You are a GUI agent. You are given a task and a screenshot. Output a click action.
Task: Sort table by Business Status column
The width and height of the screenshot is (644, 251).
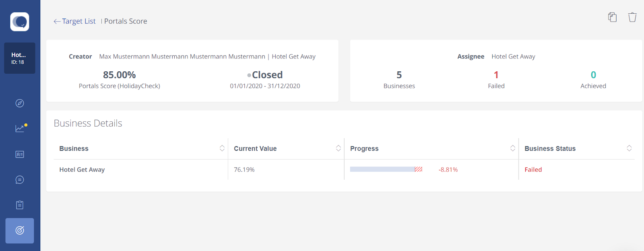coord(629,148)
